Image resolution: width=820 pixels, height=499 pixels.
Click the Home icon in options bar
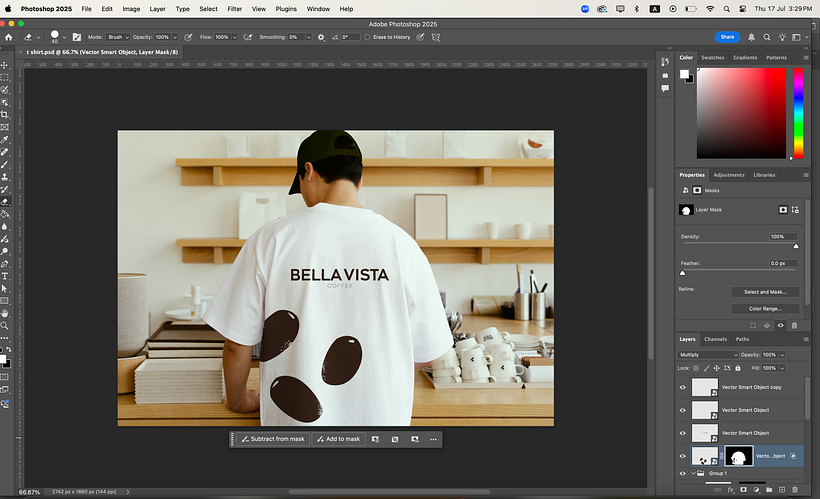point(8,37)
